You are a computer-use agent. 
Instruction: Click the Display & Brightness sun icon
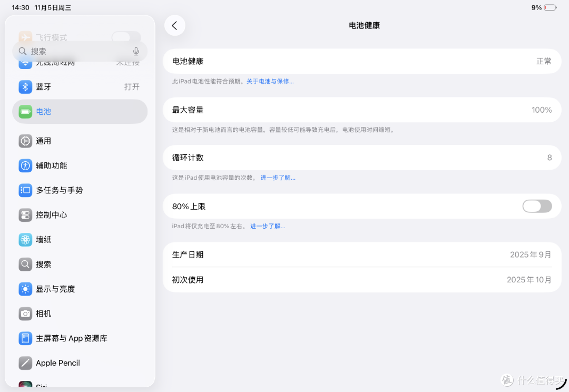[25, 289]
